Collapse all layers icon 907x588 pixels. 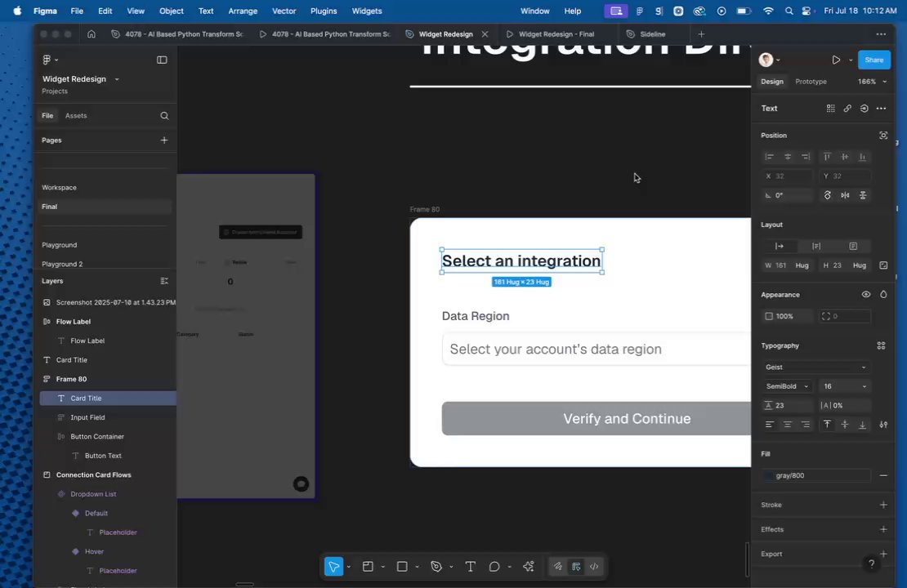[x=164, y=281]
